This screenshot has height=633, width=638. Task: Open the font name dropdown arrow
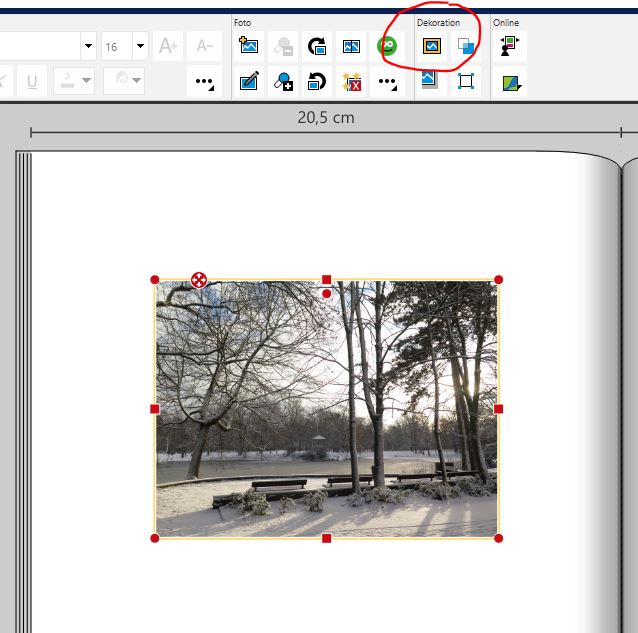tap(88, 46)
